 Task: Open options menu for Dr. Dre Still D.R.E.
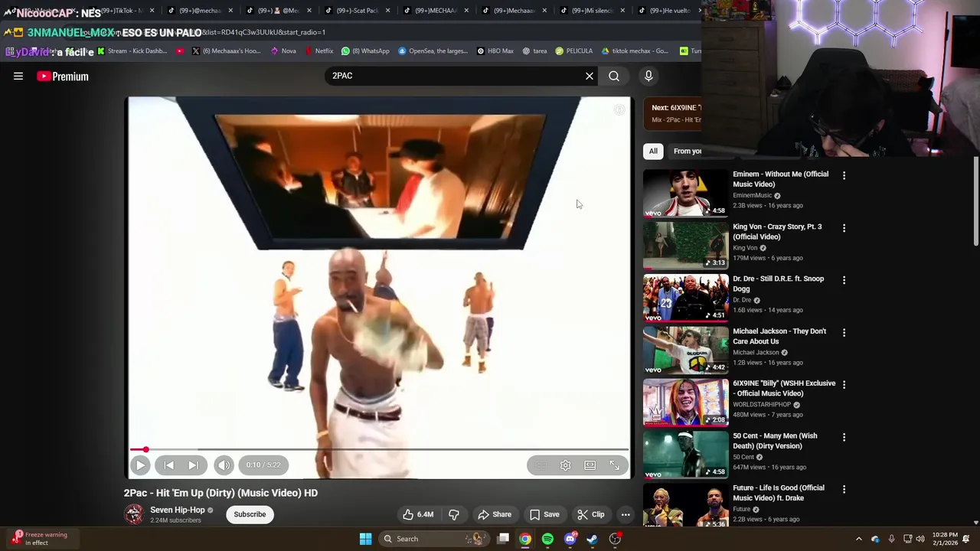coord(844,280)
